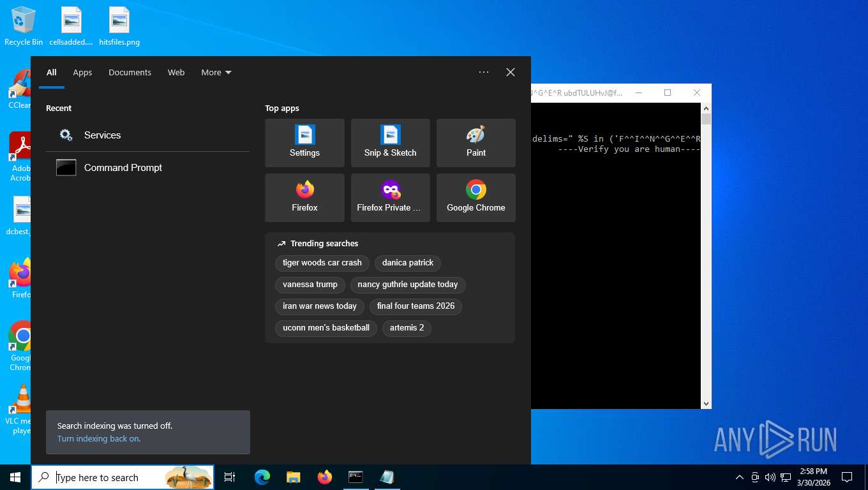868x490 pixels.
Task: Launch Firefox tile in Top apps
Action: click(x=304, y=198)
